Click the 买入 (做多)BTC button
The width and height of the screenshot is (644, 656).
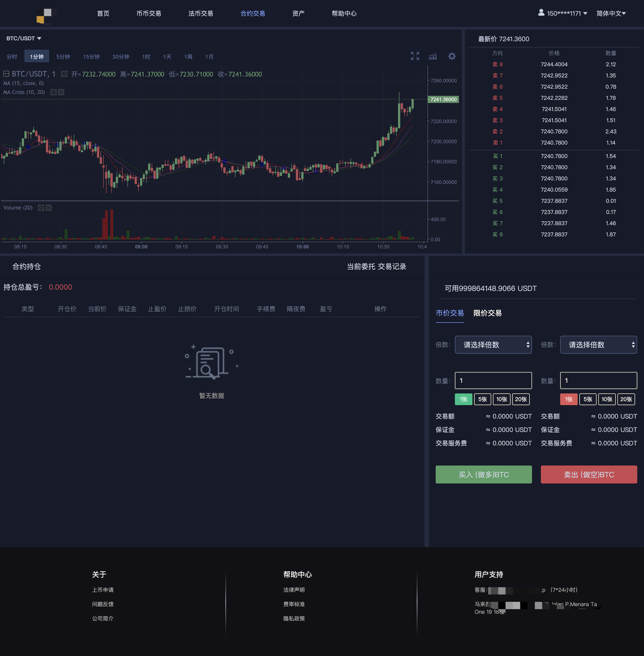[x=484, y=474]
